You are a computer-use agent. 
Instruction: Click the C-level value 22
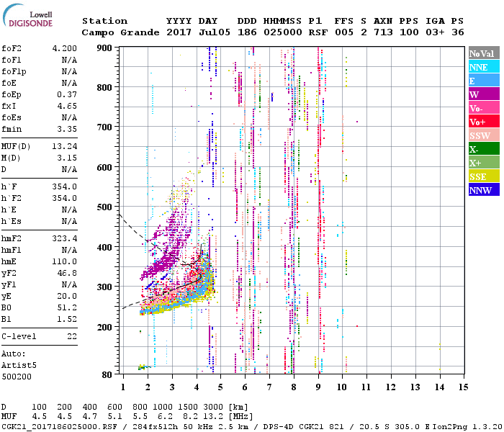[x=71, y=336]
